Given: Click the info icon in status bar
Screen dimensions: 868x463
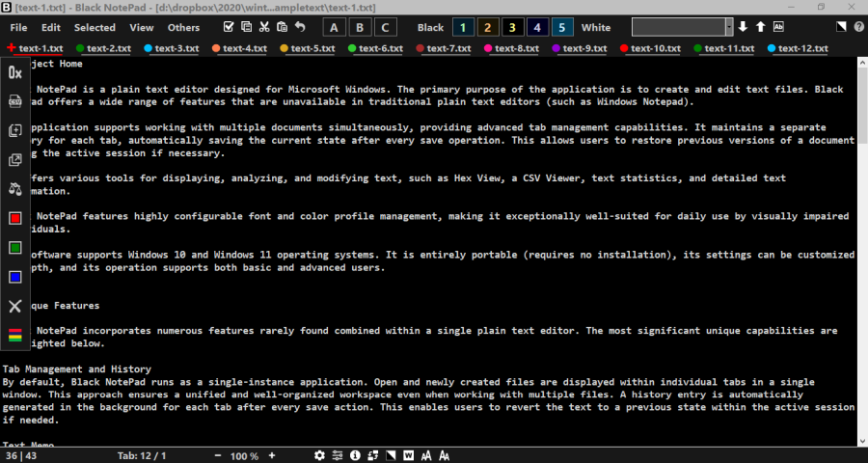Looking at the screenshot, I should [x=355, y=456].
